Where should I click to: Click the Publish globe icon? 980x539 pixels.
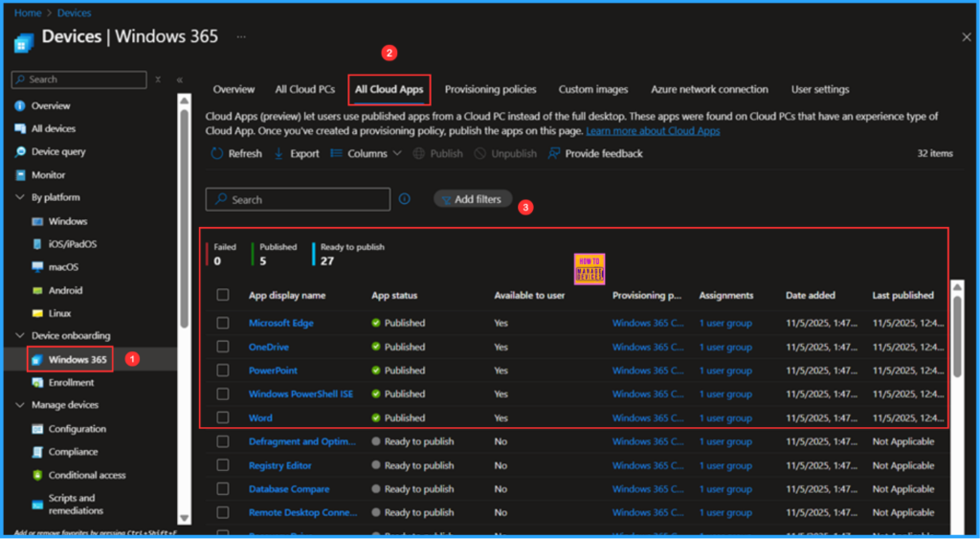[419, 154]
